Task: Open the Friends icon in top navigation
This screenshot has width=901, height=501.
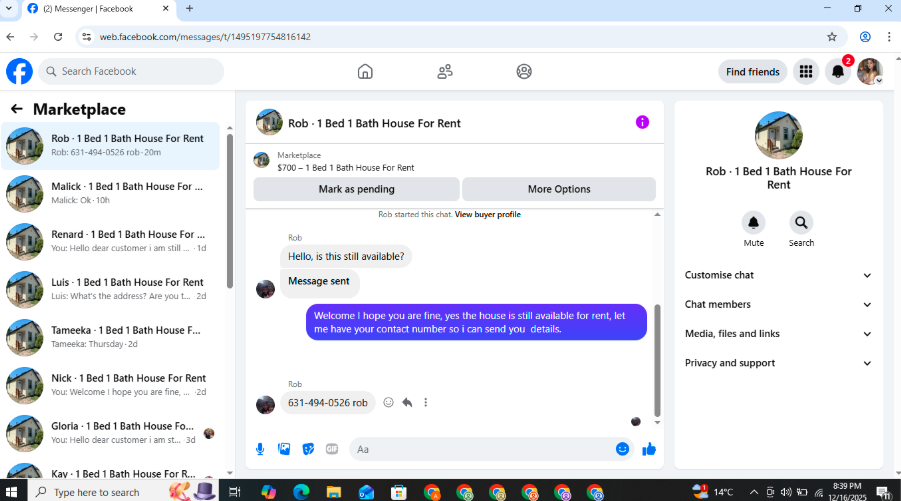Action: (x=445, y=72)
